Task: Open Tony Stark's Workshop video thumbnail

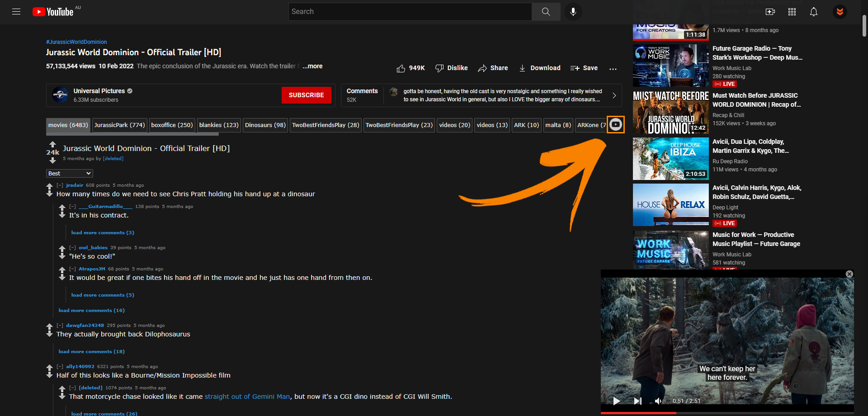Action: [x=671, y=66]
